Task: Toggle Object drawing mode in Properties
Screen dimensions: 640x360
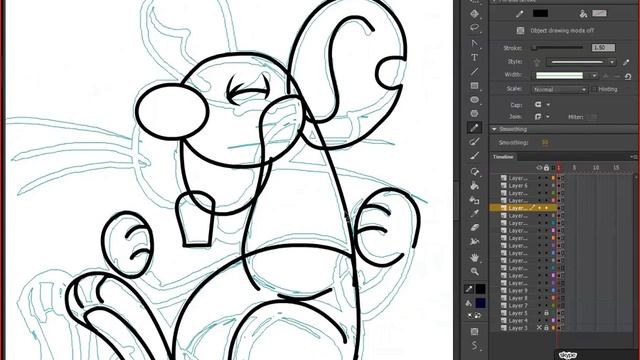Action: pos(520,31)
